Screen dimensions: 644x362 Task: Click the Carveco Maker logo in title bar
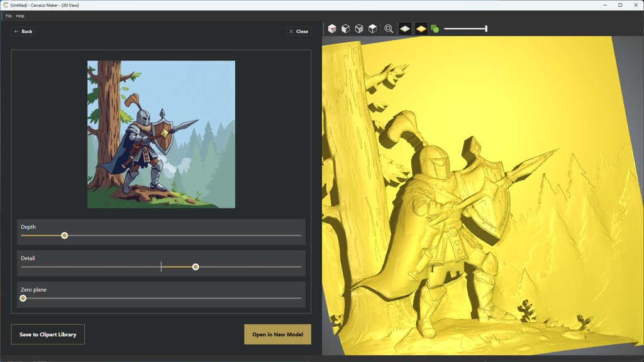point(6,5)
